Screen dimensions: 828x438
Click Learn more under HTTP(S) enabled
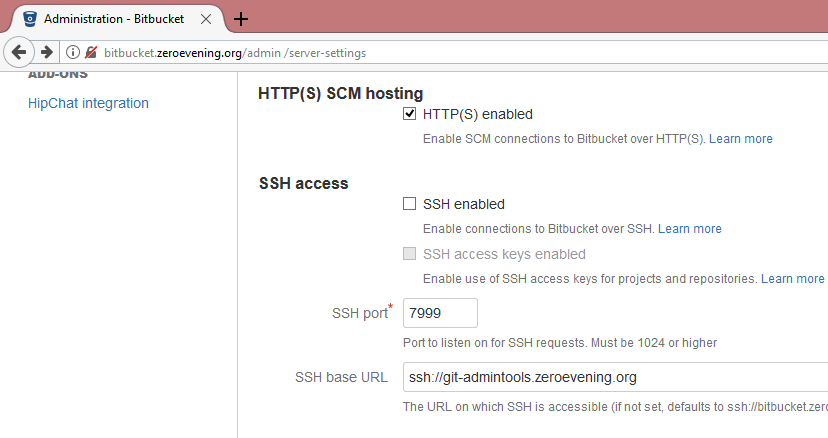740,139
